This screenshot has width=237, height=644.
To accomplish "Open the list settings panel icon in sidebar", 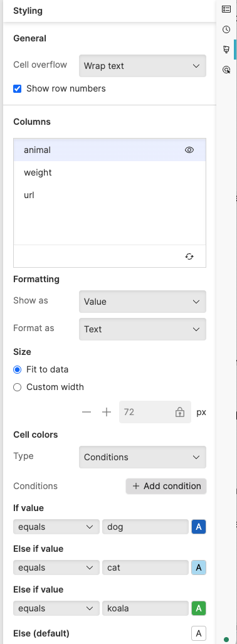I will tap(226, 9).
